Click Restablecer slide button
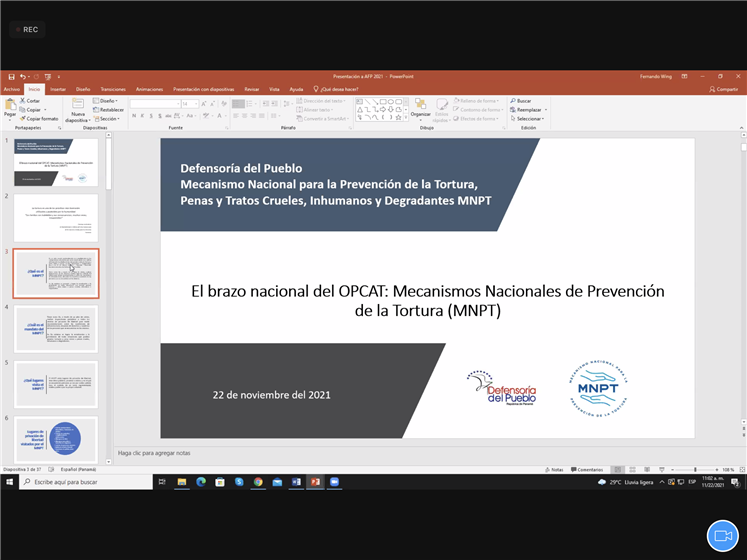 [109, 110]
